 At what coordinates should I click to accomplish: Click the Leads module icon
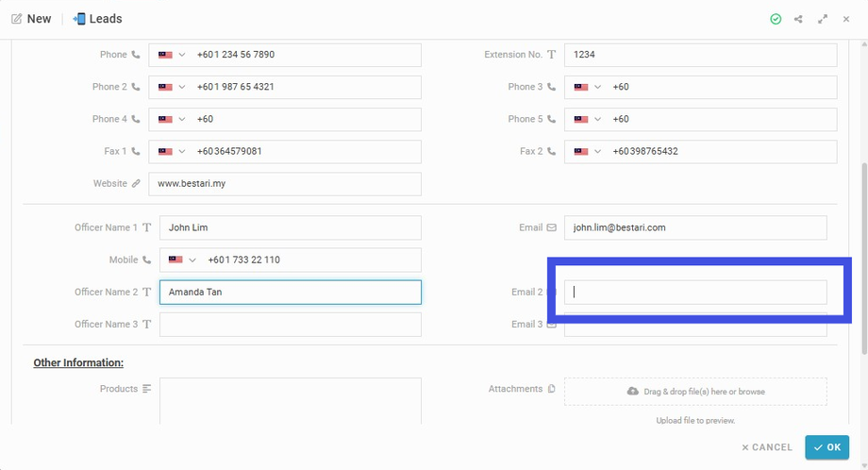pos(78,19)
